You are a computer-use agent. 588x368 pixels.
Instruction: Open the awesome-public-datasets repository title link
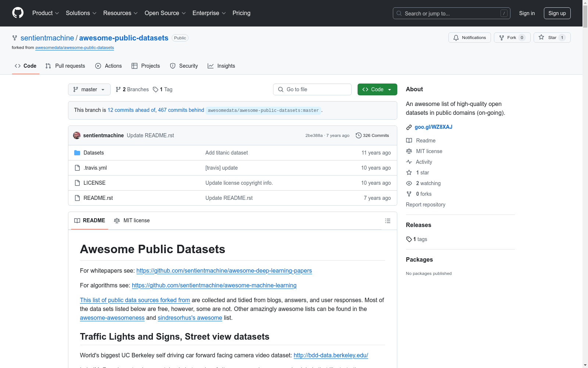click(124, 38)
